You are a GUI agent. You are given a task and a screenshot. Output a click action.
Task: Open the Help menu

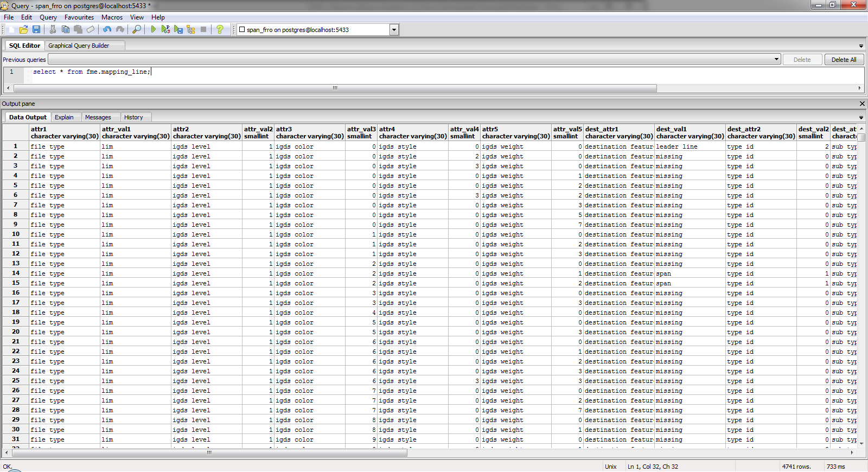tap(158, 17)
